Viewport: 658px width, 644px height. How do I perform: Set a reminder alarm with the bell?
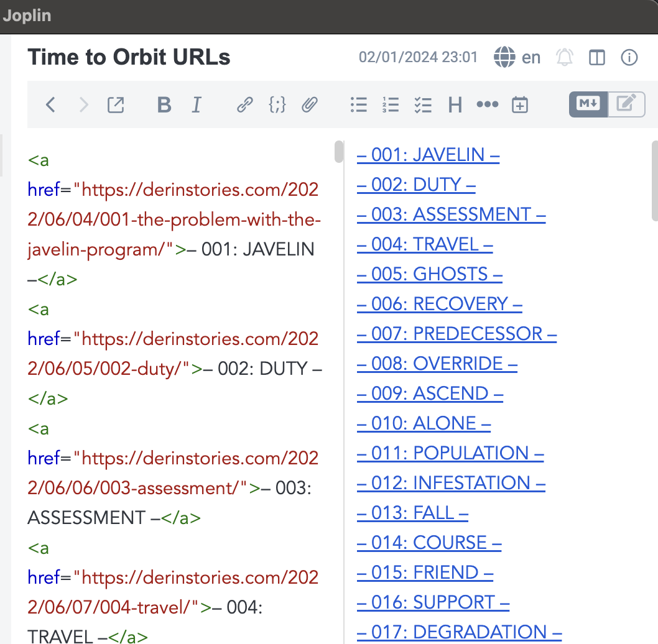click(565, 57)
